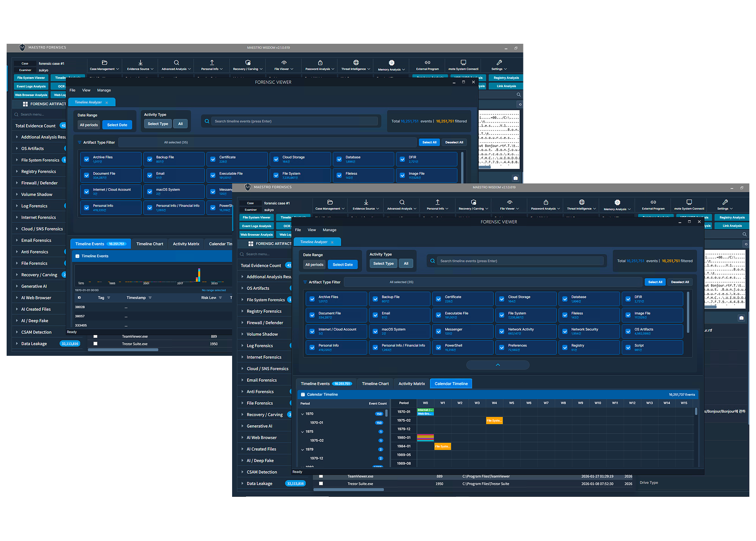This screenshot has height=541, width=756.
Task: Click timeline chart bar spike, back viewer
Action: [199, 274]
